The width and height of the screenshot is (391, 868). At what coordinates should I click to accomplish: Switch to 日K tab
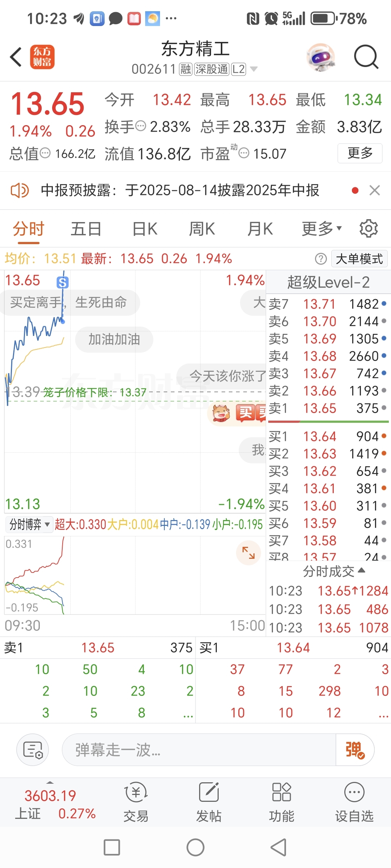pos(145,229)
